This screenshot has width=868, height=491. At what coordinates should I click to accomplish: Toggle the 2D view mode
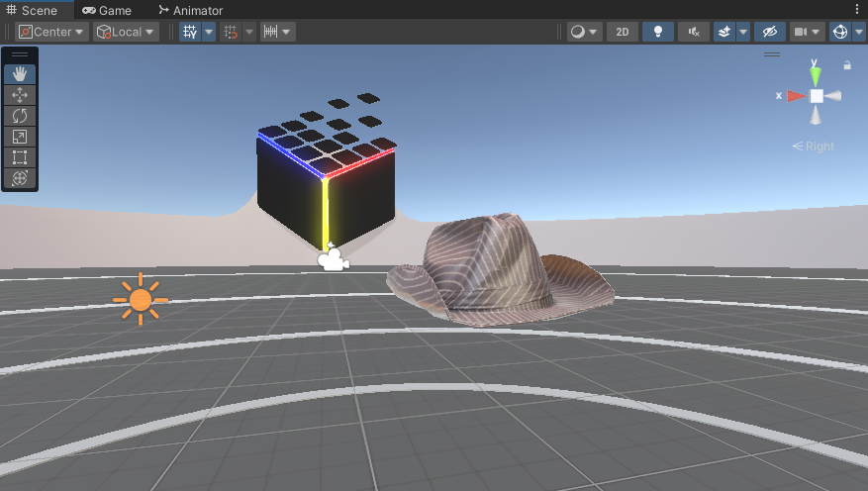point(622,32)
